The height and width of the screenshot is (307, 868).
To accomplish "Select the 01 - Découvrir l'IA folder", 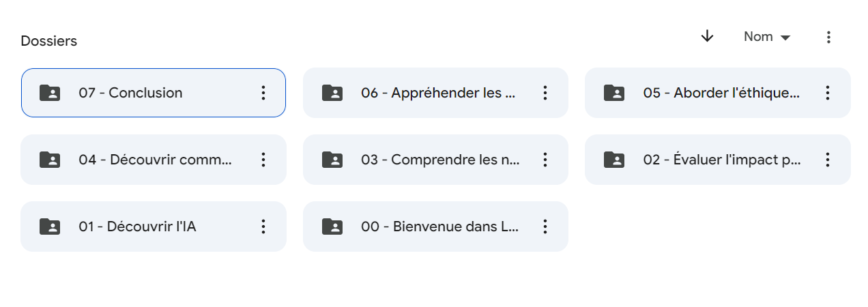I will tap(154, 226).
